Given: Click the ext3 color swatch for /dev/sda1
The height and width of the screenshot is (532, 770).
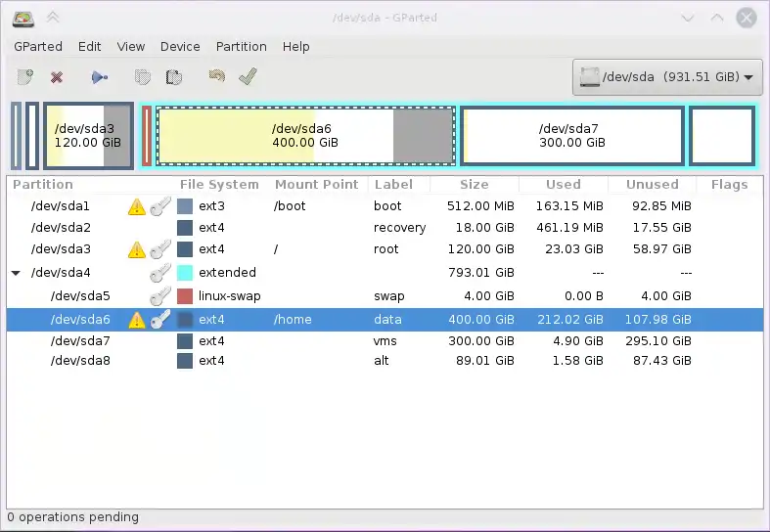Looking at the screenshot, I should tap(185, 206).
